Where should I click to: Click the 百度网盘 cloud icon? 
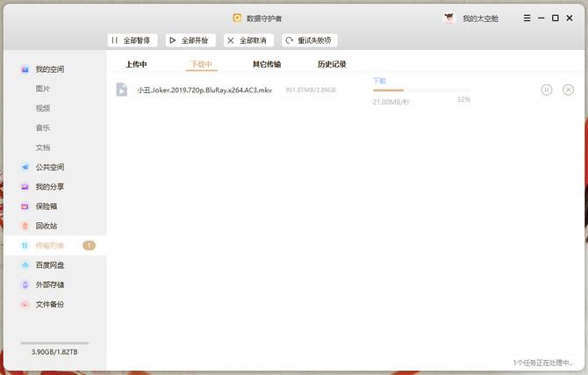[x=25, y=265]
